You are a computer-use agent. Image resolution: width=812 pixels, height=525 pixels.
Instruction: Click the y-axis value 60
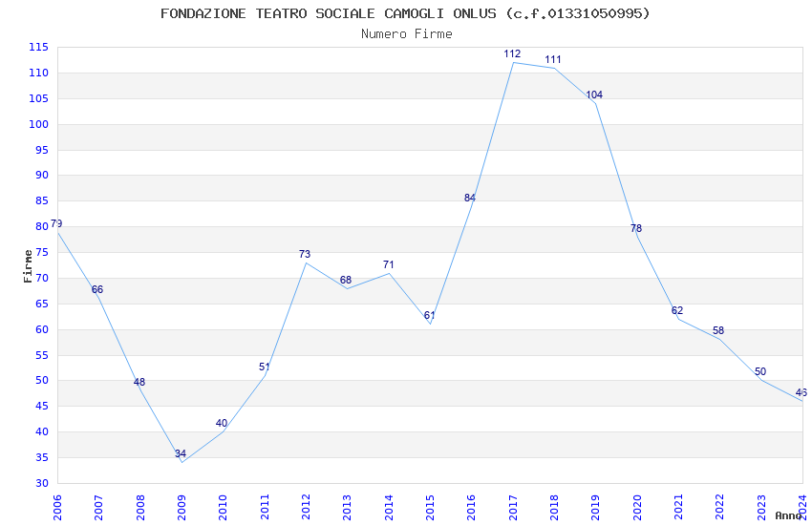tap(42, 329)
